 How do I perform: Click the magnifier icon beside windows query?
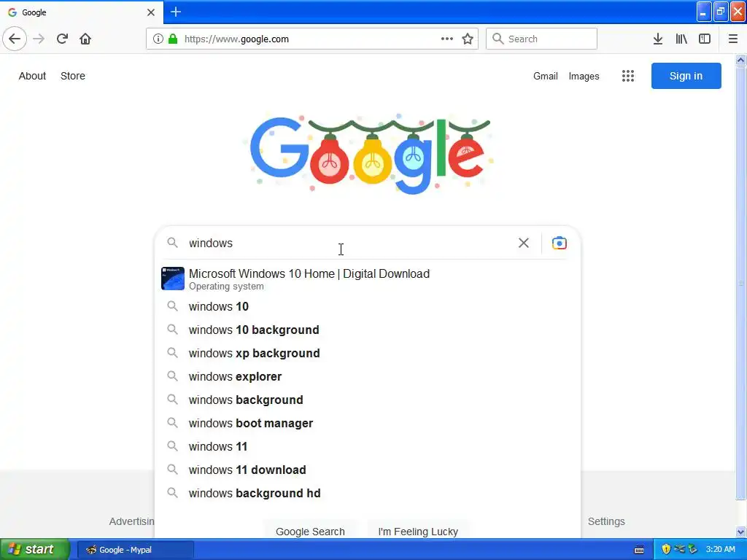[x=172, y=243]
